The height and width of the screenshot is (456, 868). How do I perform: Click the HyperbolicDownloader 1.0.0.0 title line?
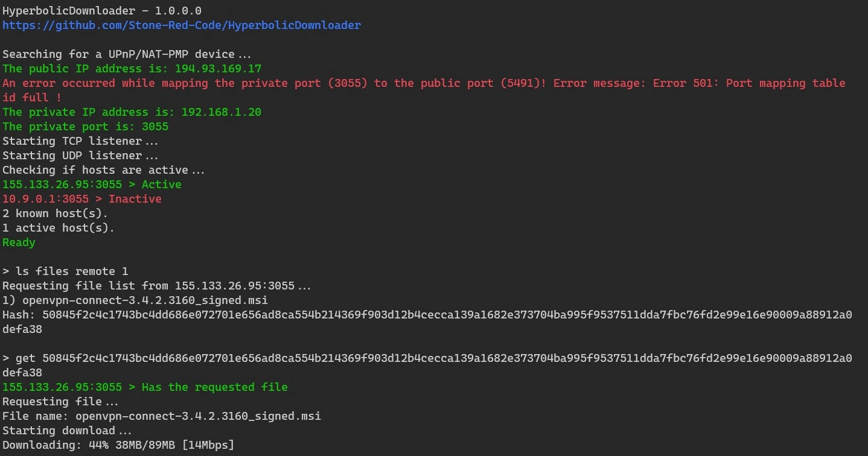tap(102, 11)
